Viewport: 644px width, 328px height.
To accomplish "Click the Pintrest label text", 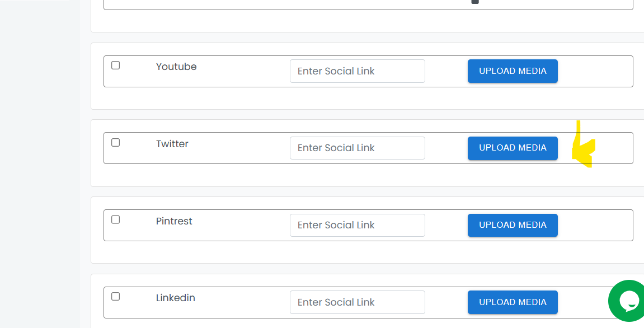I will tap(174, 221).
